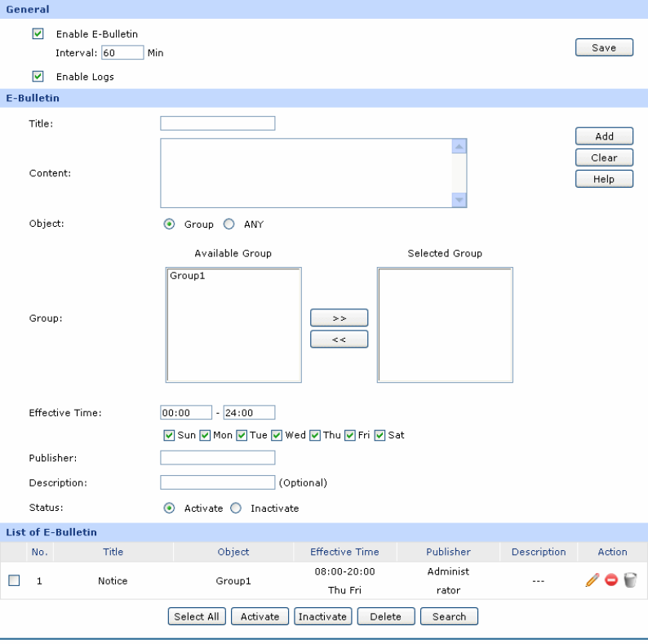The height and width of the screenshot is (644, 648).
Task: Move group to Selected with >> button
Action: tap(339, 318)
